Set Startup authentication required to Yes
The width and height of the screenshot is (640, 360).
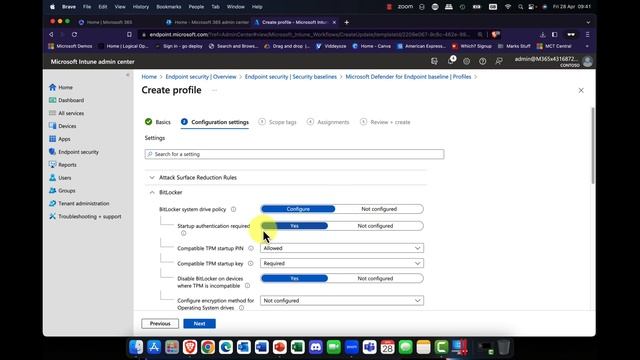coord(294,226)
